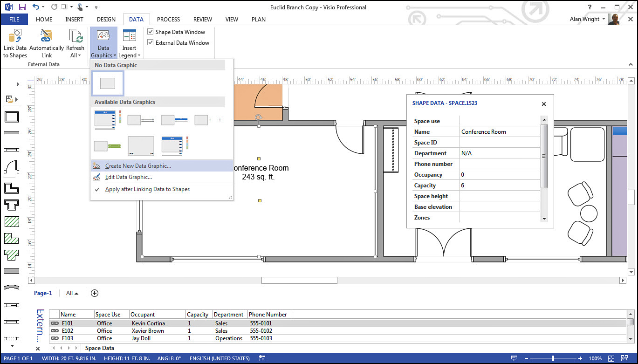Toggle Apply after Linking Data to Shapes

tap(162, 189)
